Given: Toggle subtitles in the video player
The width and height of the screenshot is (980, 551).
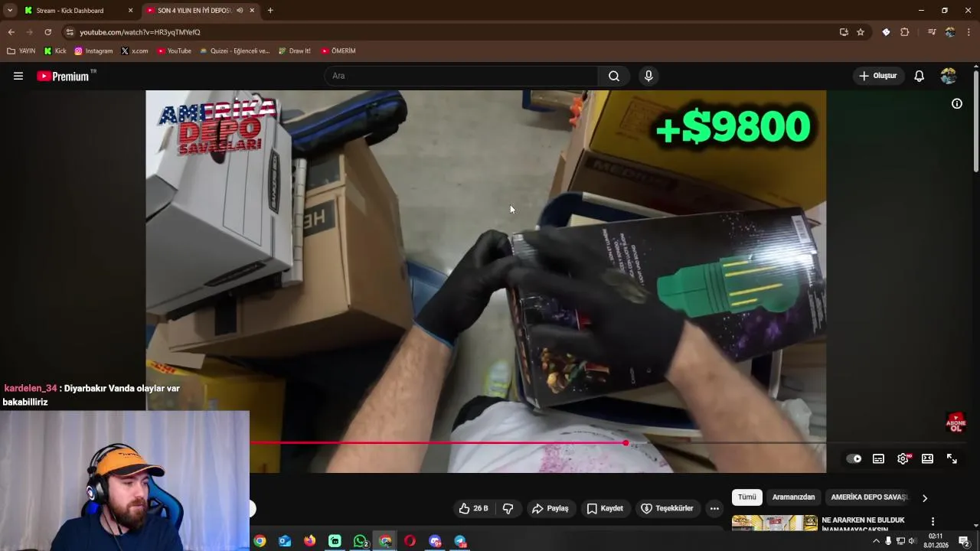Looking at the screenshot, I should (x=878, y=458).
